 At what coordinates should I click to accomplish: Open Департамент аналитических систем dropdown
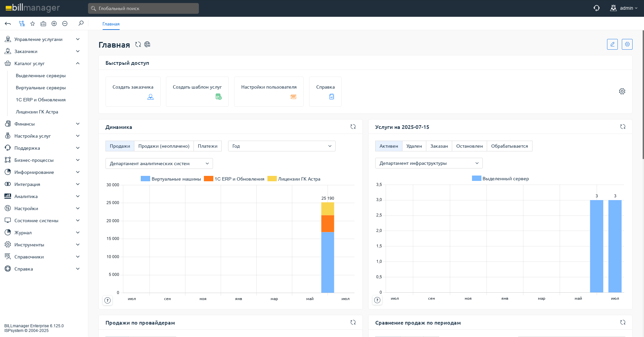point(159,163)
